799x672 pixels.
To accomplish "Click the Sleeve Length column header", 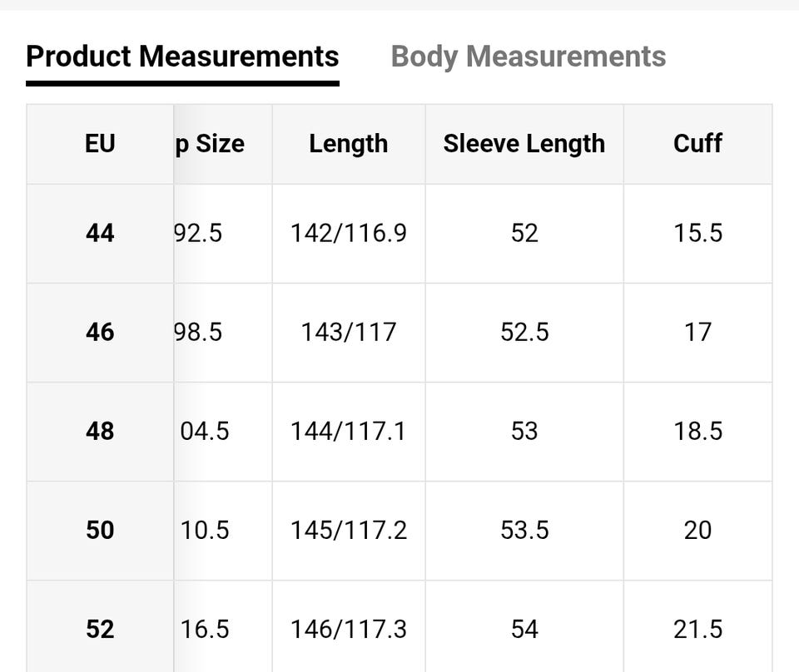I will click(524, 144).
